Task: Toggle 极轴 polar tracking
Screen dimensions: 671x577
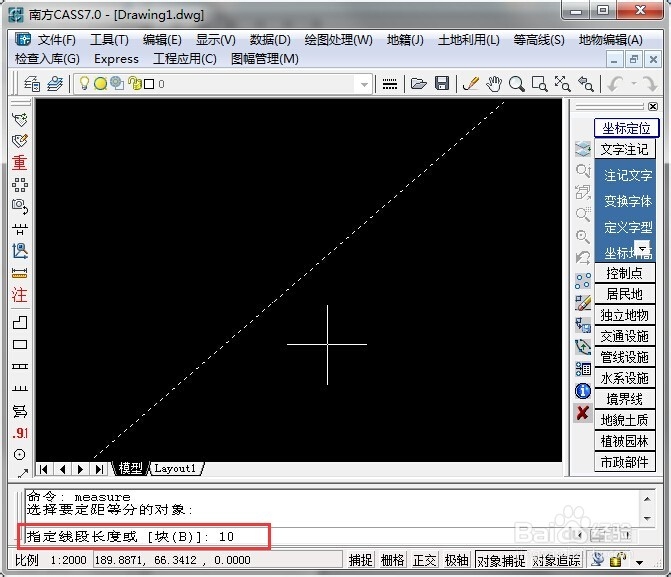Action: [x=456, y=560]
